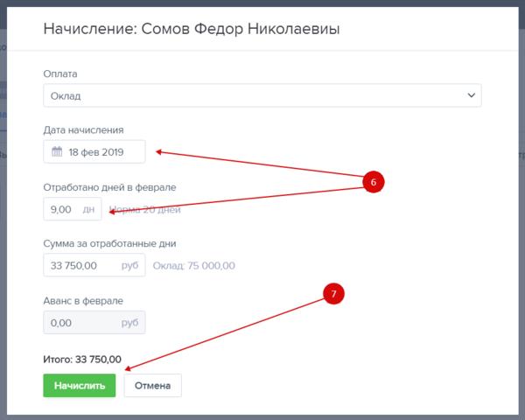Screen dimensions: 525x420
Task: Click the chevron arrow in the Оклад selector
Action: (472, 95)
